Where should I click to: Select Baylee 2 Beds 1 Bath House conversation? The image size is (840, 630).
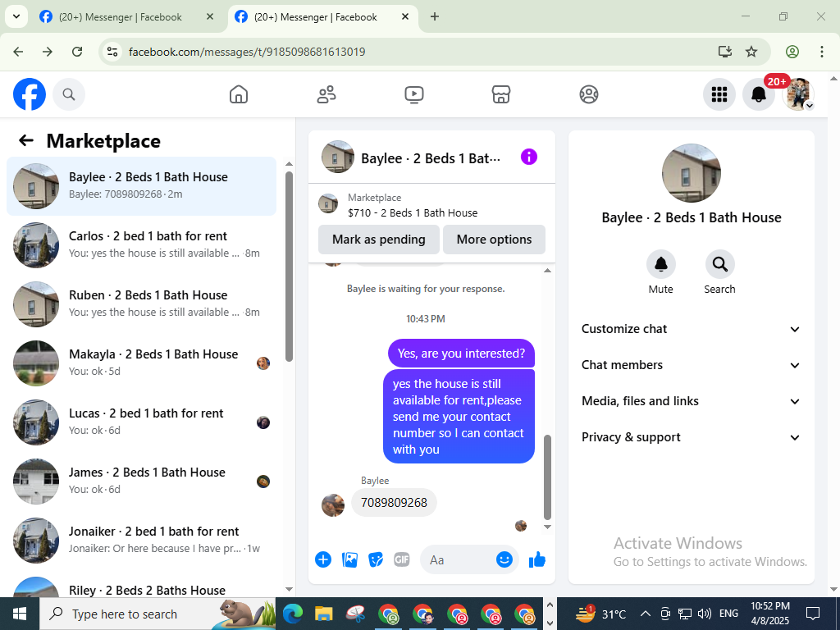click(141, 186)
